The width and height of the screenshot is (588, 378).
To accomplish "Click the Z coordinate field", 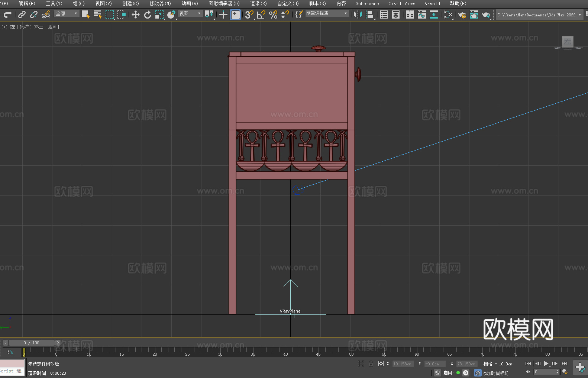I will point(466,364).
